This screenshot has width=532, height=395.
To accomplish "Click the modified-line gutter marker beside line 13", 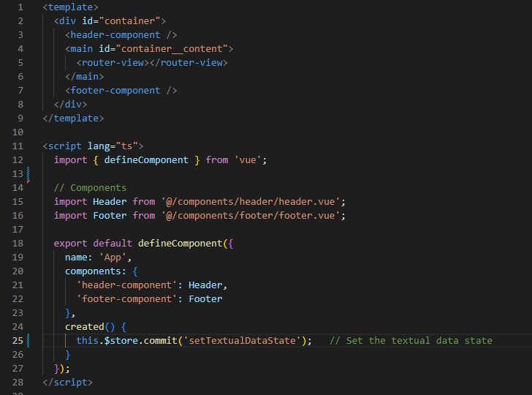I will pos(28,175).
